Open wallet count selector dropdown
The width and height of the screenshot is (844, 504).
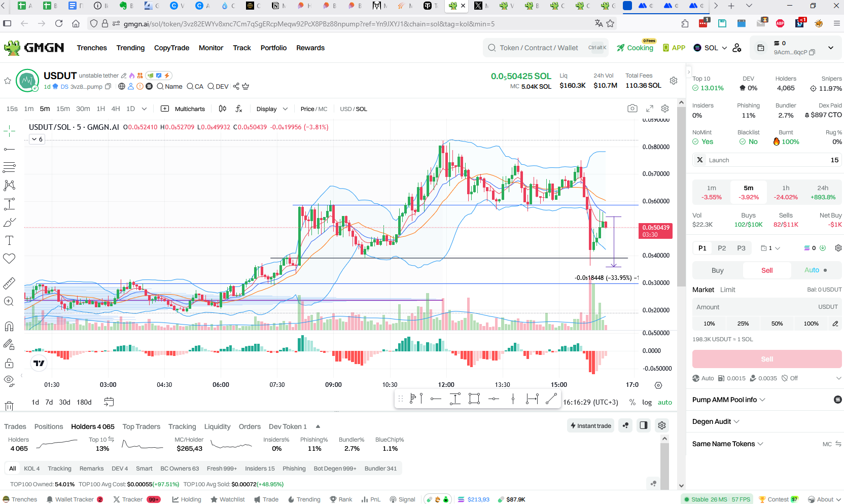[770, 248]
